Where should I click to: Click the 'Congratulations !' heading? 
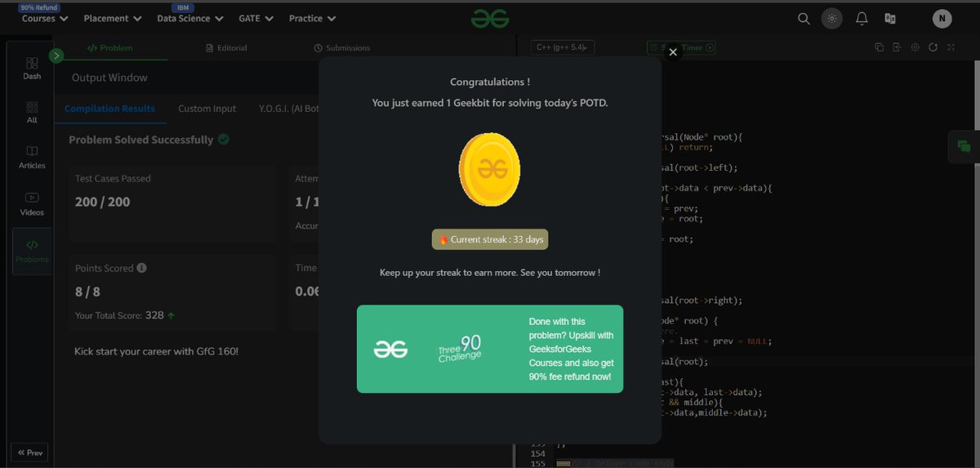pyautogui.click(x=490, y=82)
